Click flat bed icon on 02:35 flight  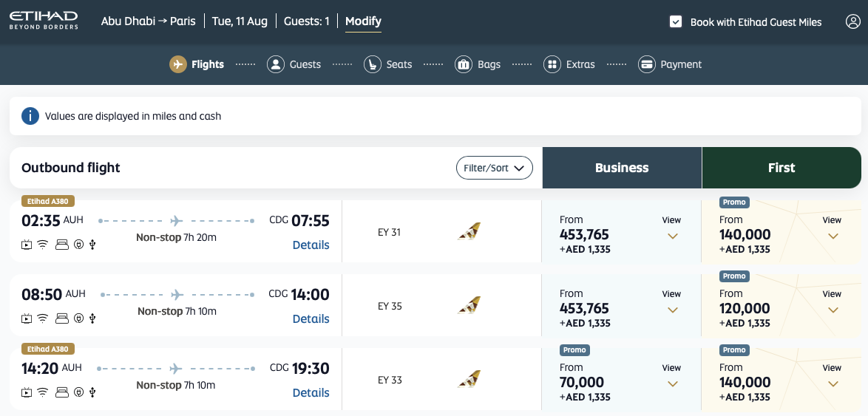tap(62, 245)
